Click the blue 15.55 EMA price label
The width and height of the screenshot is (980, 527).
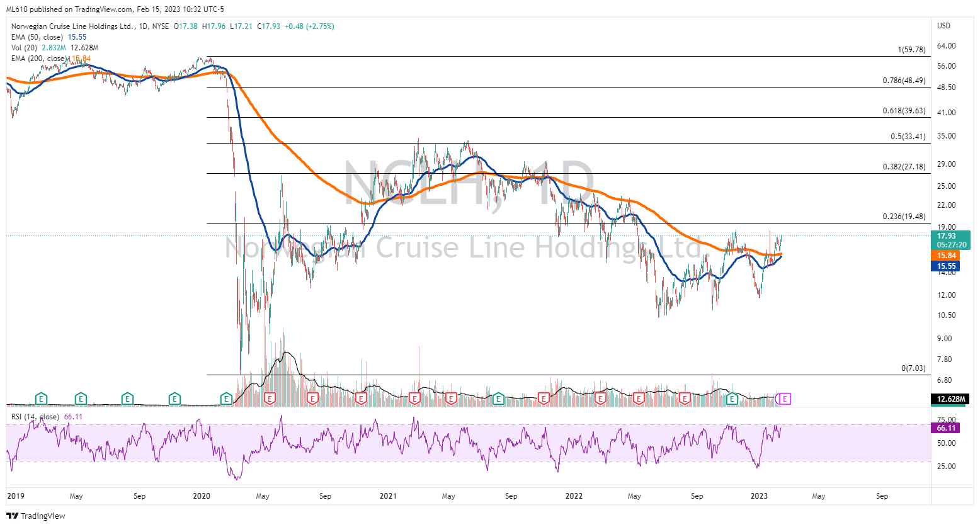tap(946, 266)
